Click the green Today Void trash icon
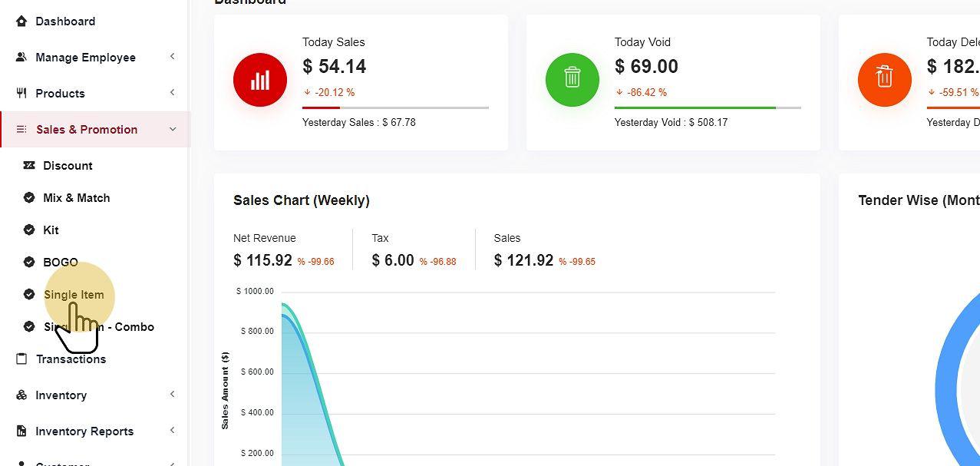 click(x=572, y=80)
